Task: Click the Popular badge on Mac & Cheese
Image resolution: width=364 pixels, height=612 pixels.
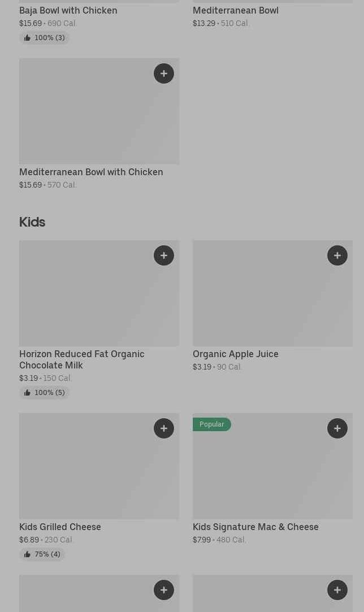Action: [x=212, y=424]
